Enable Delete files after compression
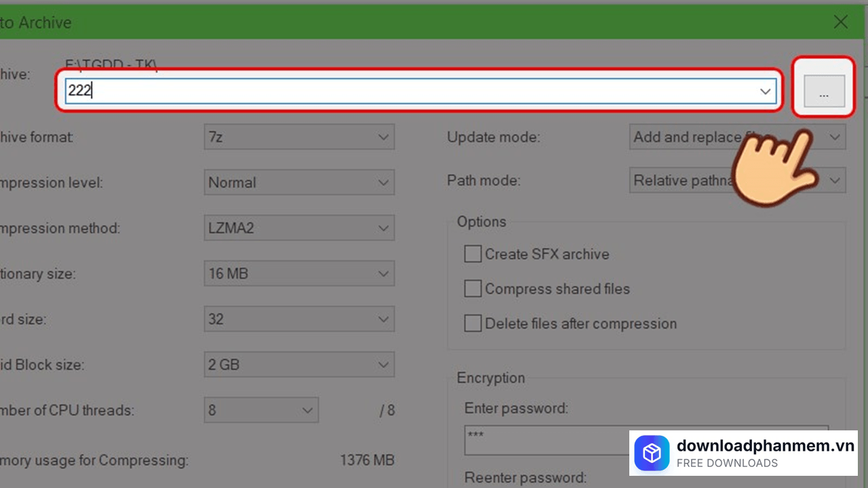Image resolution: width=868 pixels, height=488 pixels. click(473, 323)
